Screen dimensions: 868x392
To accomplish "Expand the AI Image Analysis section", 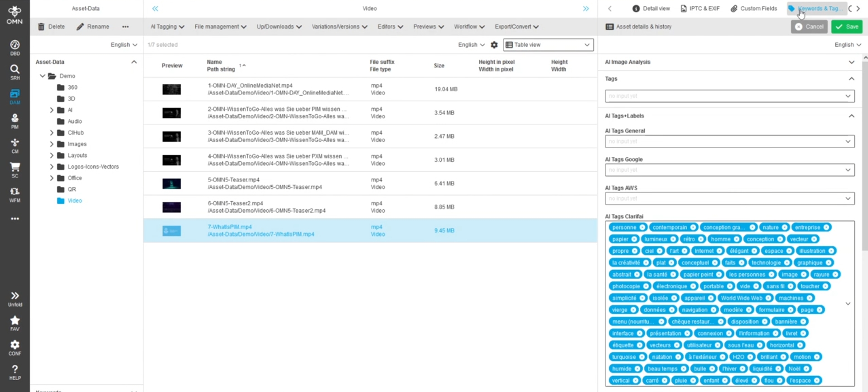I will tap(851, 62).
